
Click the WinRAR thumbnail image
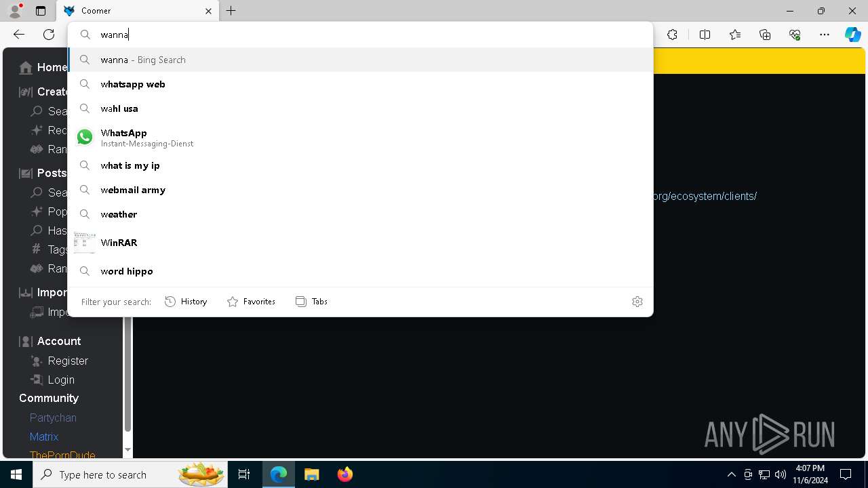(x=85, y=243)
